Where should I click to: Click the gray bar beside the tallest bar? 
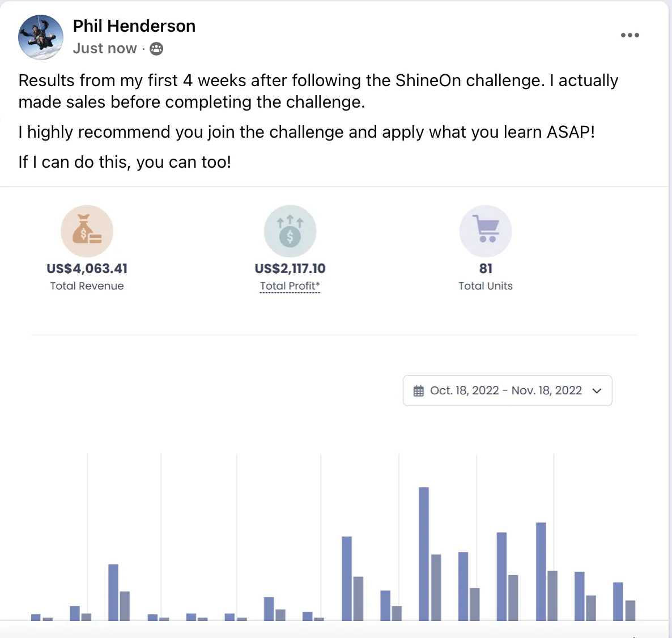[436, 588]
